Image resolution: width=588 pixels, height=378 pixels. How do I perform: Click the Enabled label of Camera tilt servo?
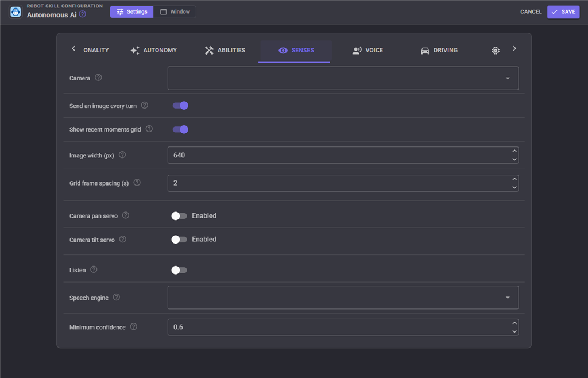(x=204, y=239)
